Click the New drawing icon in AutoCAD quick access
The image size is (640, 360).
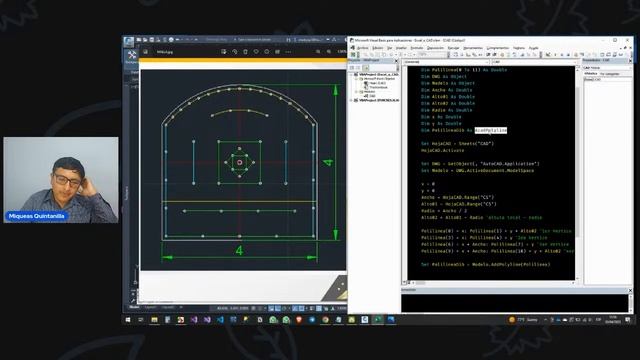pos(139,40)
